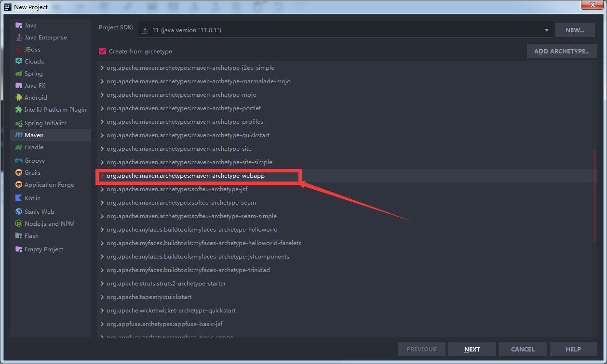Select the Maven project type
607x364 pixels.
click(33, 135)
